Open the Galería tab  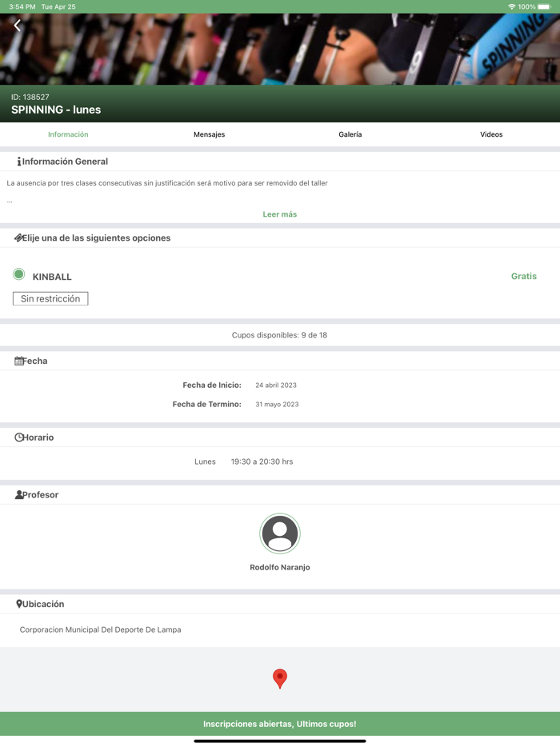[350, 134]
